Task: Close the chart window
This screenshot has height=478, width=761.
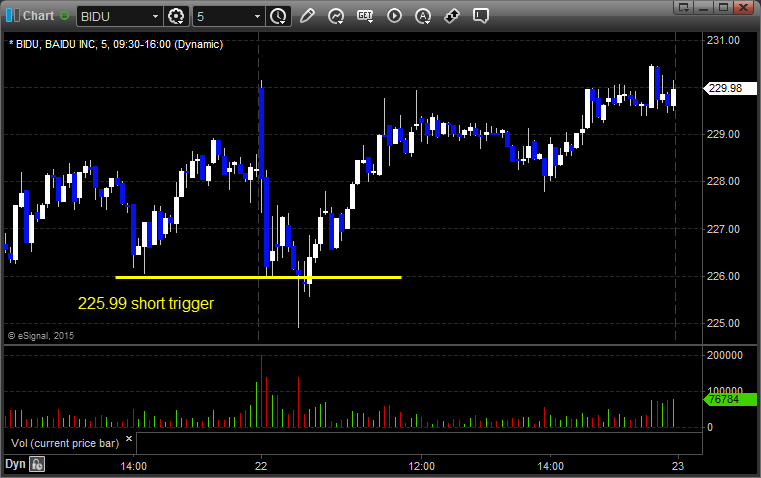Action: pos(743,7)
